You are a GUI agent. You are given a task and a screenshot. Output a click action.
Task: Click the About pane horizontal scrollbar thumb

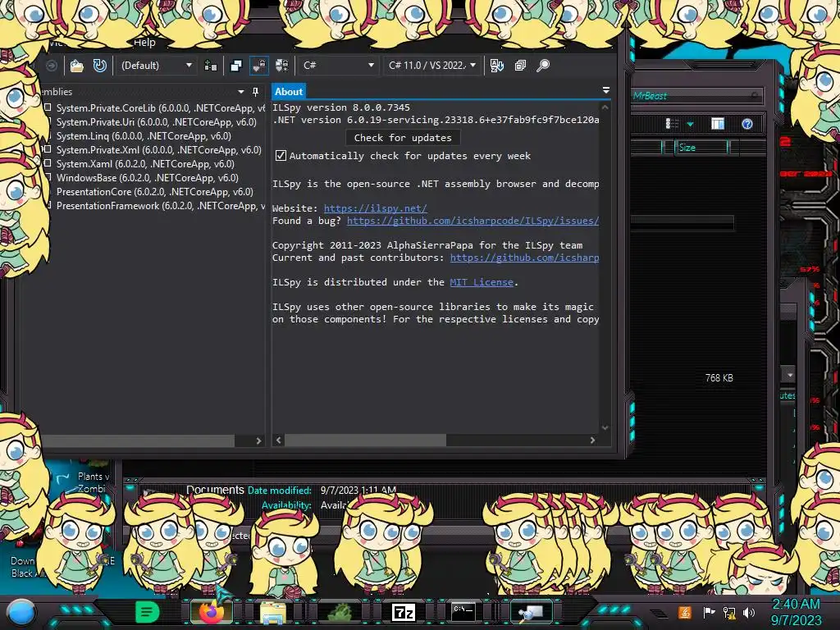[x=365, y=441]
